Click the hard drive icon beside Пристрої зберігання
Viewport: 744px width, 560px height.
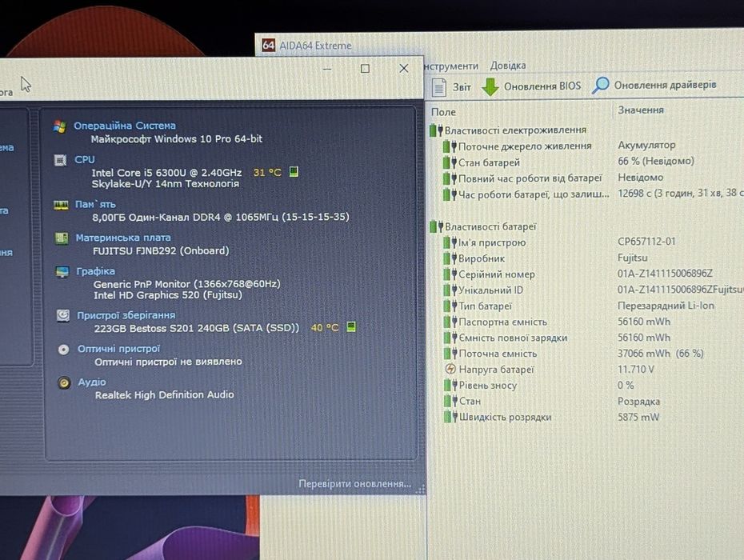(x=63, y=315)
